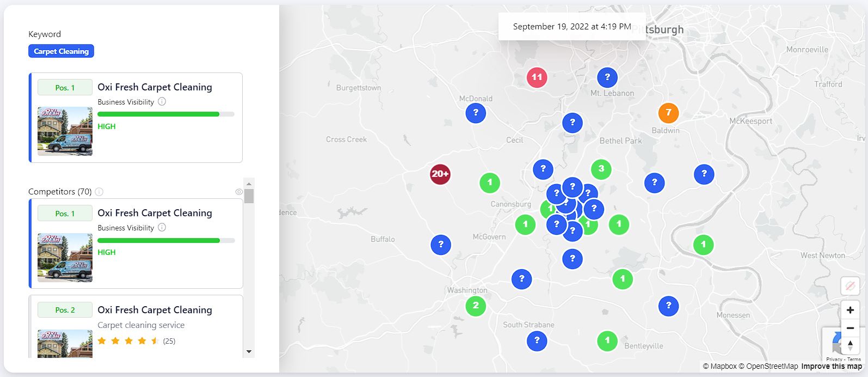The width and height of the screenshot is (868, 377).
Task: Click the Pos. 2 position badge
Action: (65, 310)
